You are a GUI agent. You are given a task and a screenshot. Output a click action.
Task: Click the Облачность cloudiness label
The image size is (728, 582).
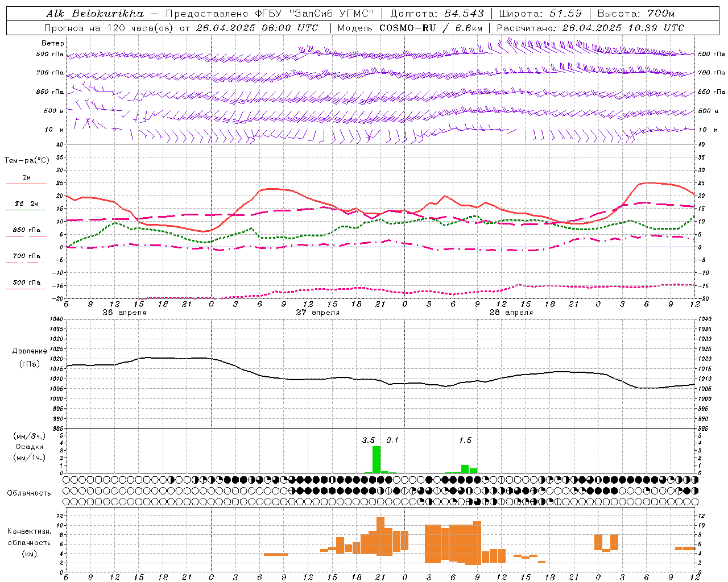[29, 493]
